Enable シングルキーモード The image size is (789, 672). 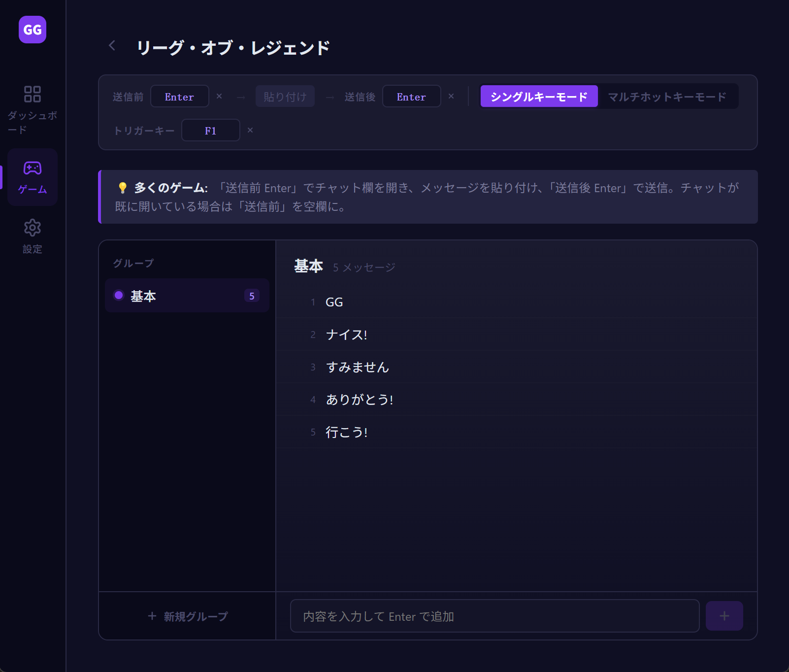point(539,96)
